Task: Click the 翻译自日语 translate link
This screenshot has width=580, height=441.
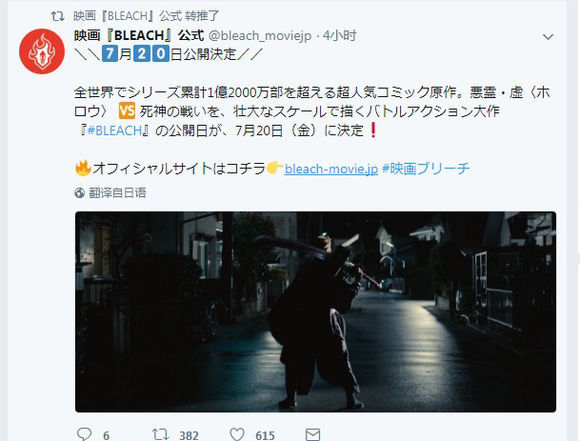Action: tap(118, 193)
